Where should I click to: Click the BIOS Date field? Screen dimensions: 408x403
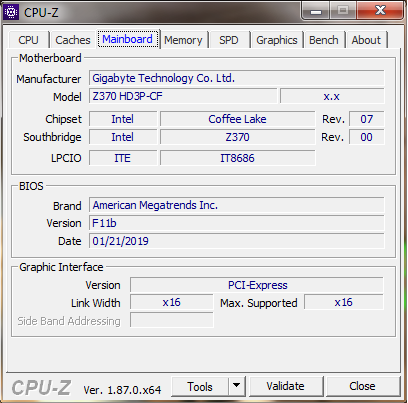tap(237, 241)
